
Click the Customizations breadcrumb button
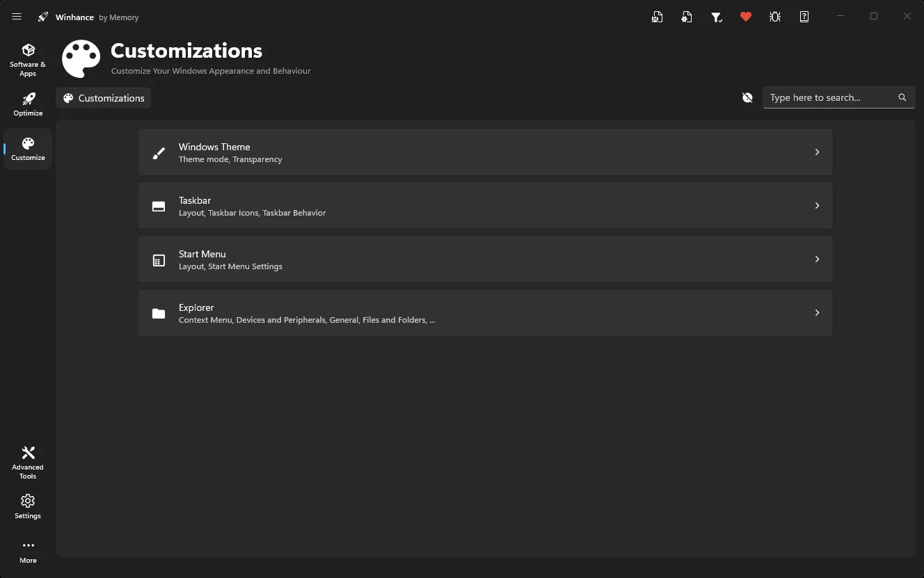click(x=104, y=98)
